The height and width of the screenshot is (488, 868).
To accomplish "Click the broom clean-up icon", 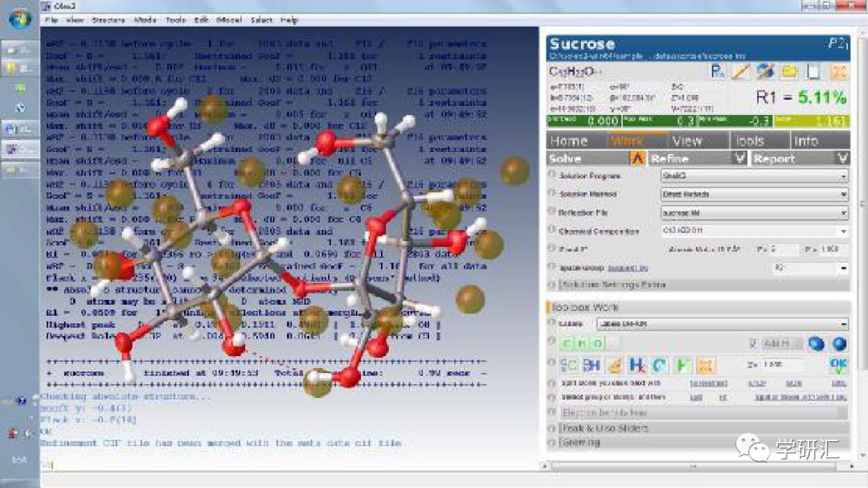I will 615,365.
